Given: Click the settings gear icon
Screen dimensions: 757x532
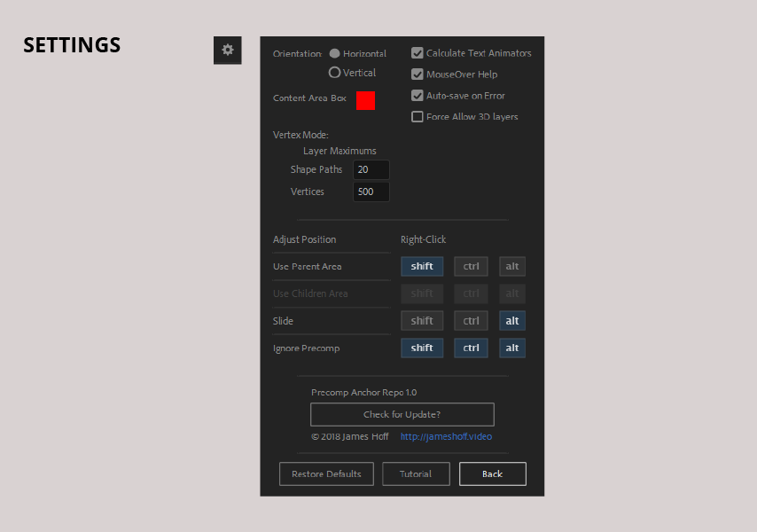Looking at the screenshot, I should coord(227,51).
